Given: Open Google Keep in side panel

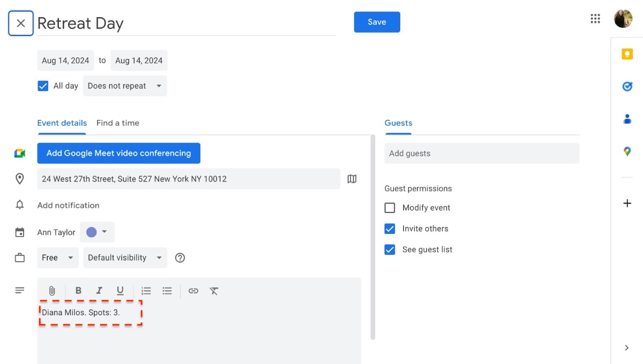Looking at the screenshot, I should click(627, 54).
